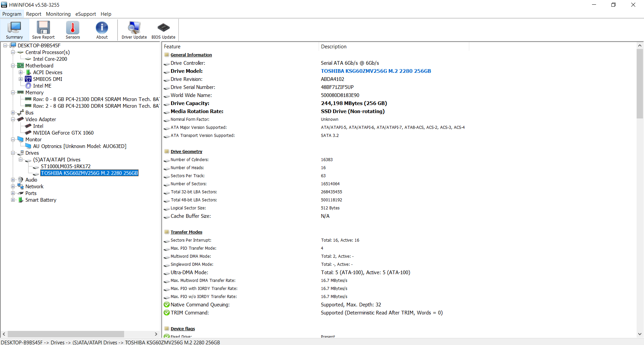The height and width of the screenshot is (345, 644).
Task: Click the Native Command Queuing checkmark icon
Action: 167,305
